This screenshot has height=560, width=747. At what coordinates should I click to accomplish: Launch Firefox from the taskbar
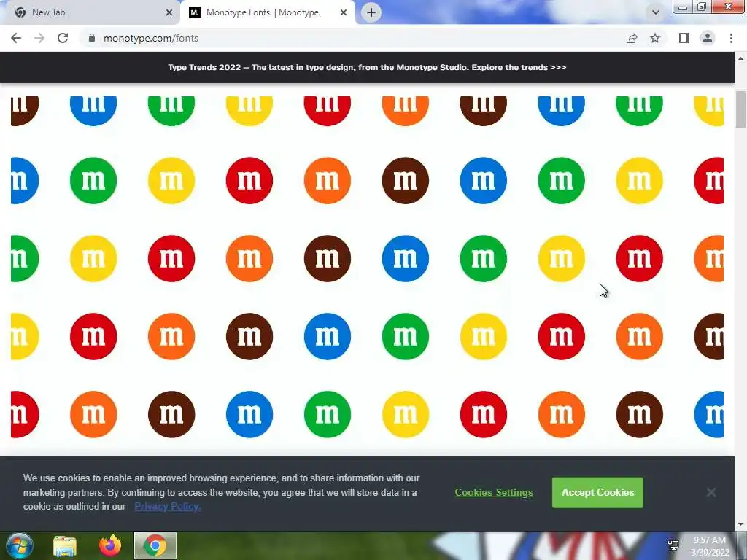point(110,545)
